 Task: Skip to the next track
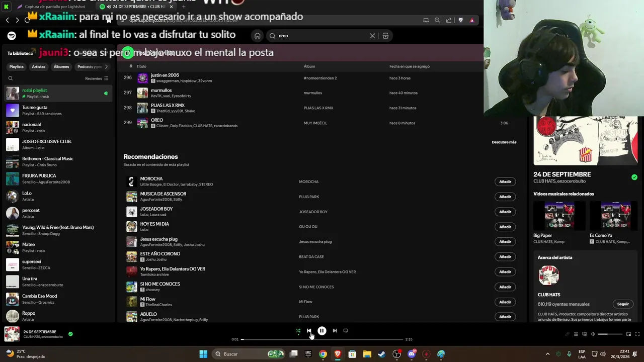click(x=335, y=331)
